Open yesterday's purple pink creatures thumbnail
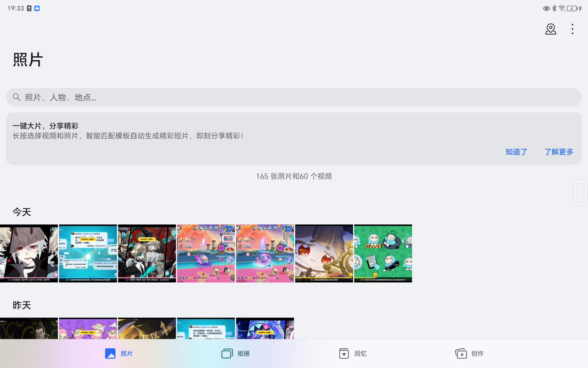The width and height of the screenshot is (588, 368). point(88,328)
